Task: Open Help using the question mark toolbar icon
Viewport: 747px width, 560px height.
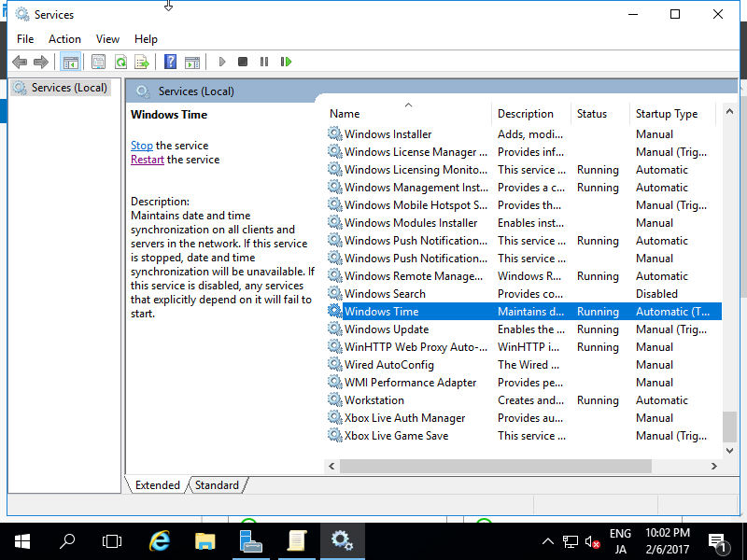Action: pyautogui.click(x=171, y=62)
